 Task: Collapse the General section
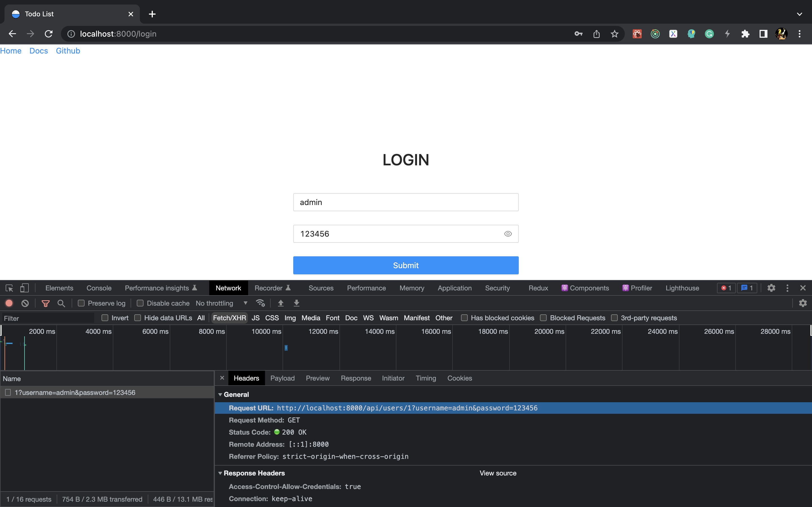point(220,395)
